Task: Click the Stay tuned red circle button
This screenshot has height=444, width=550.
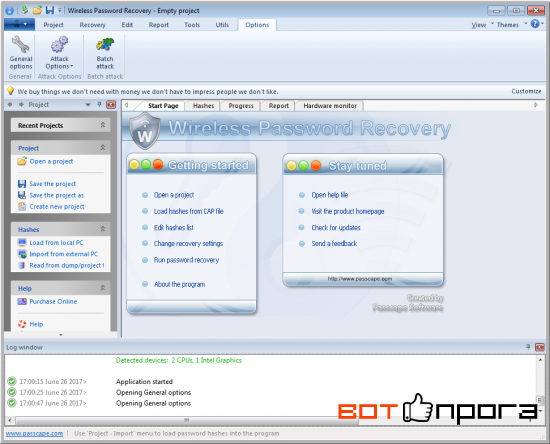Action: 316,165
